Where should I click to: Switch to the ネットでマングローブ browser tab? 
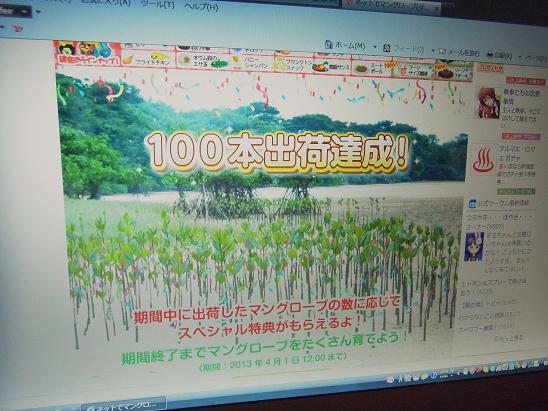point(391,6)
